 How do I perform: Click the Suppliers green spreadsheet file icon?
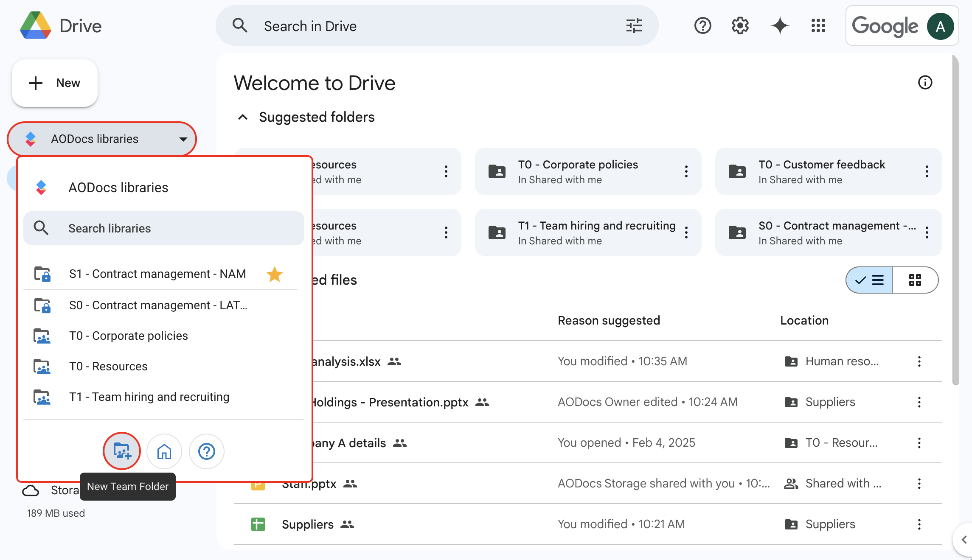tap(258, 524)
